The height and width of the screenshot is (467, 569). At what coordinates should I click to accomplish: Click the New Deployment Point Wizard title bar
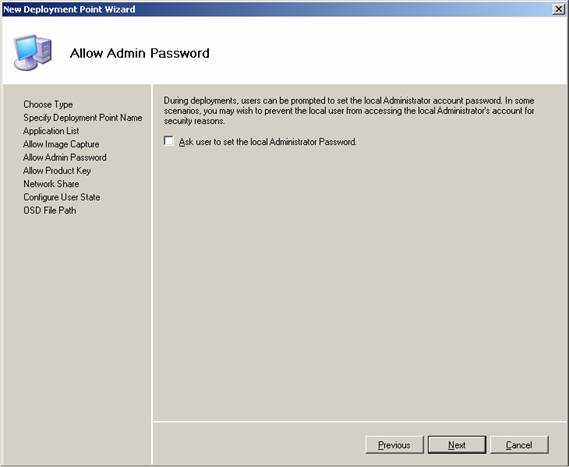(x=276, y=9)
